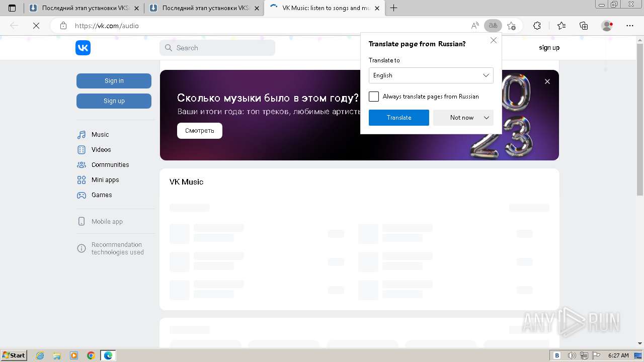Click the taskbar Edge browser icon
Viewport: 644px width, 362px height.
pos(108,355)
